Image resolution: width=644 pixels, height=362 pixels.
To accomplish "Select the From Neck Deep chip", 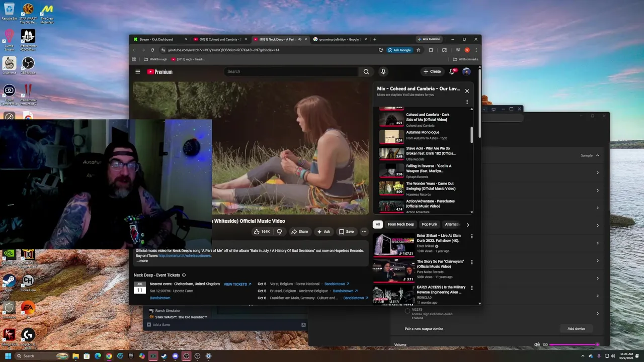I will click(x=401, y=224).
